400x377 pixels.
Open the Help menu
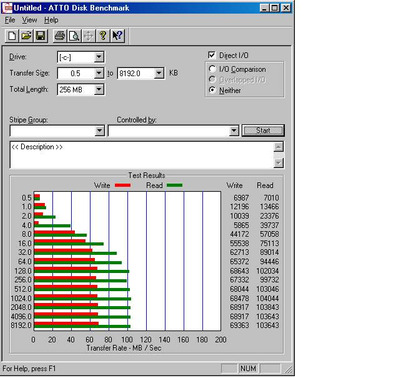[51, 20]
